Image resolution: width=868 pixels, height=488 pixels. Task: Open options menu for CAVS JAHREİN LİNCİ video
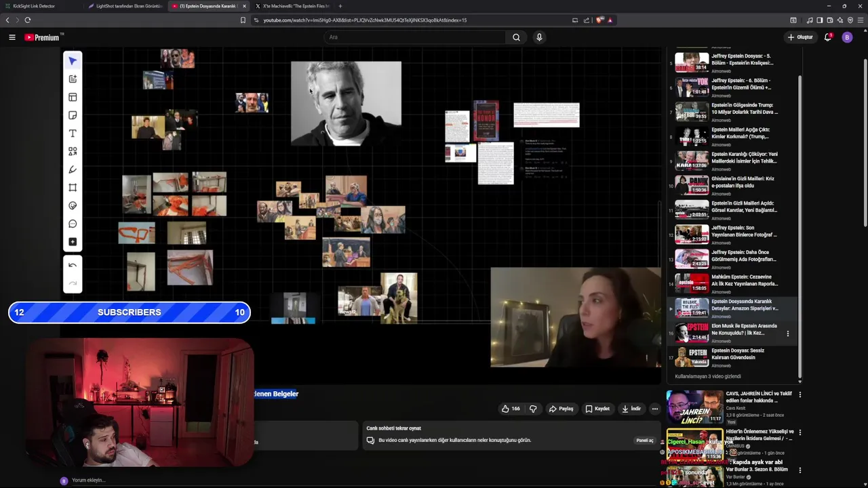click(x=800, y=394)
